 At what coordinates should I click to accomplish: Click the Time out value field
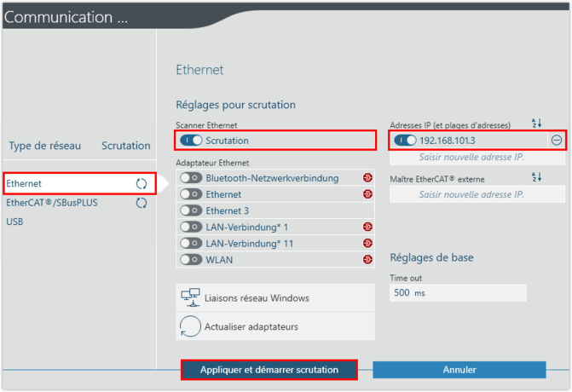coord(457,292)
